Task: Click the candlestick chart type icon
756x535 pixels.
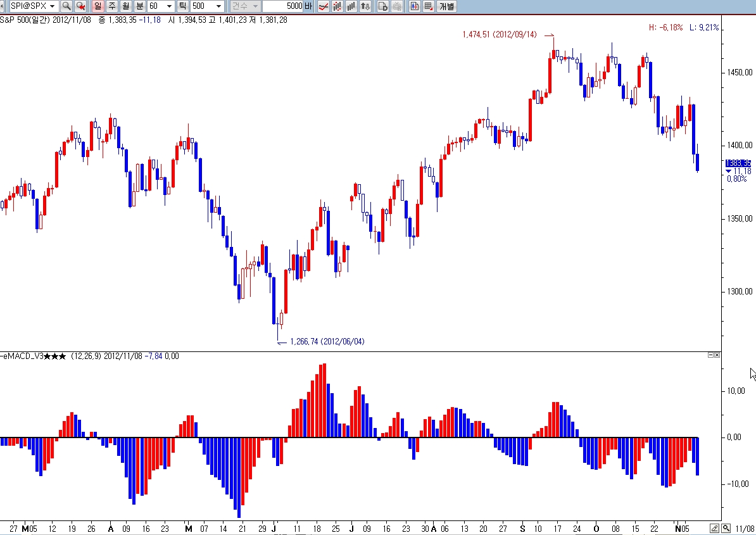Action: (337, 6)
